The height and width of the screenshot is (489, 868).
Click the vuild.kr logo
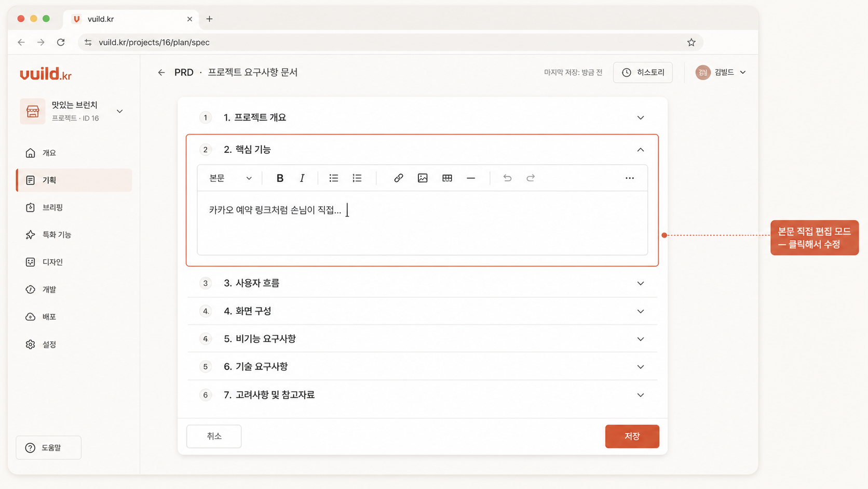click(x=46, y=74)
